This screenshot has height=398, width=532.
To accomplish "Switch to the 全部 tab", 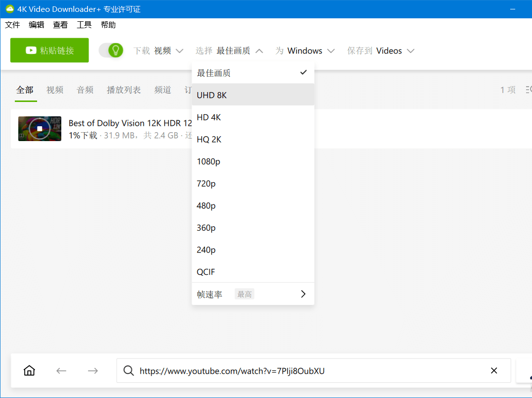I will pos(25,90).
